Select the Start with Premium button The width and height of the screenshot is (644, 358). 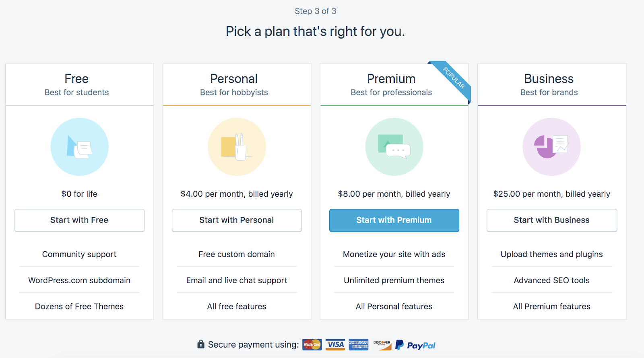[394, 220]
